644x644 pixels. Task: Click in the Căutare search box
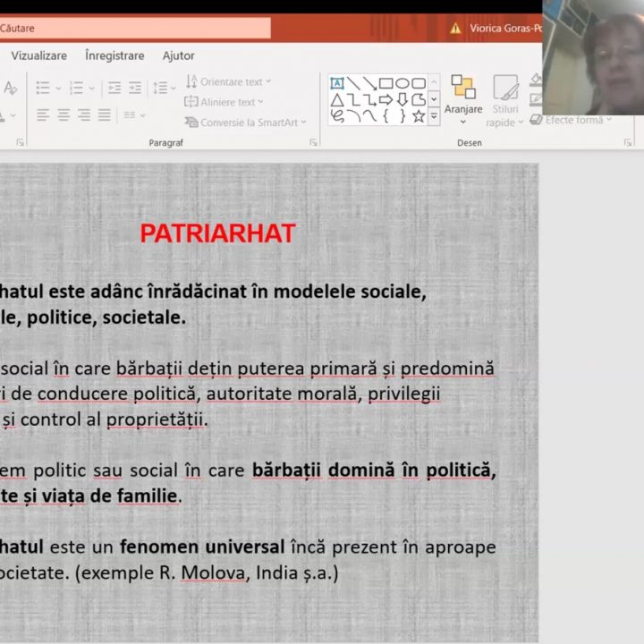134,28
